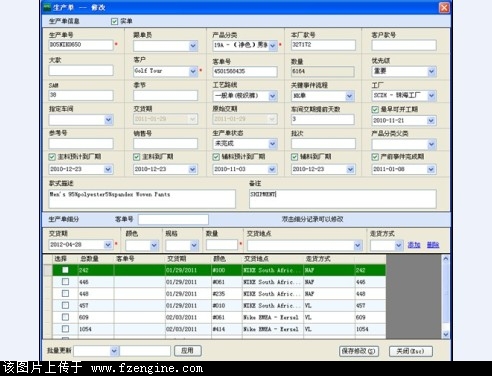Click the 季节 input field

point(165,96)
